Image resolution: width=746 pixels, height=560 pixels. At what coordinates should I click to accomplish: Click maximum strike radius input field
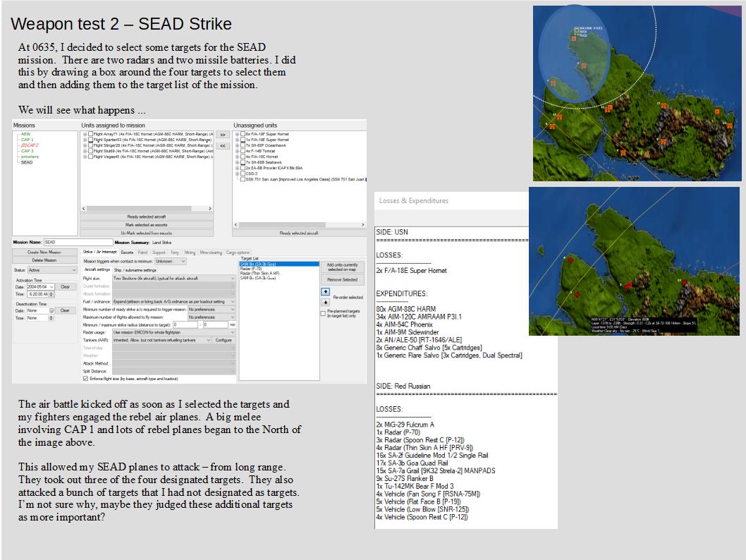tap(216, 324)
